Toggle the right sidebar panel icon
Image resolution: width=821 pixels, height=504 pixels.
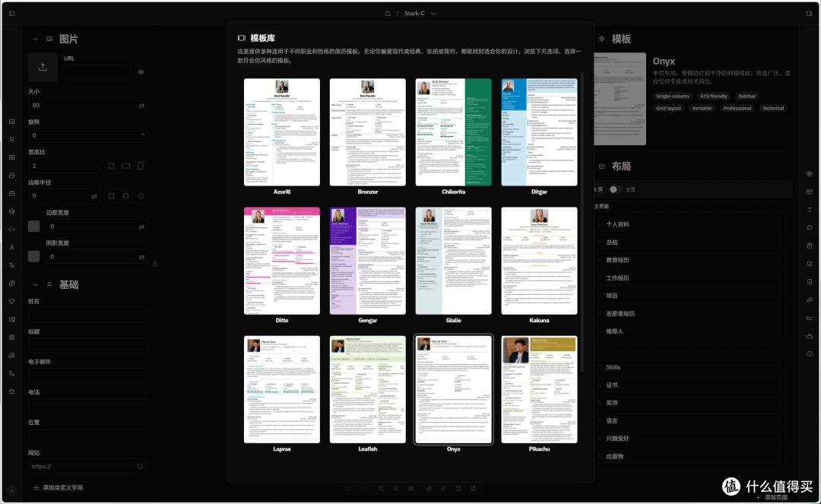809,13
